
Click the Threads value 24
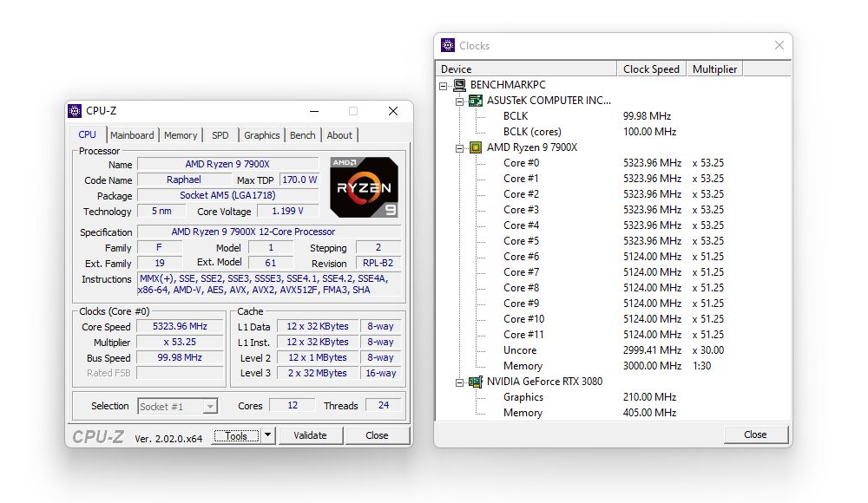[x=383, y=405]
